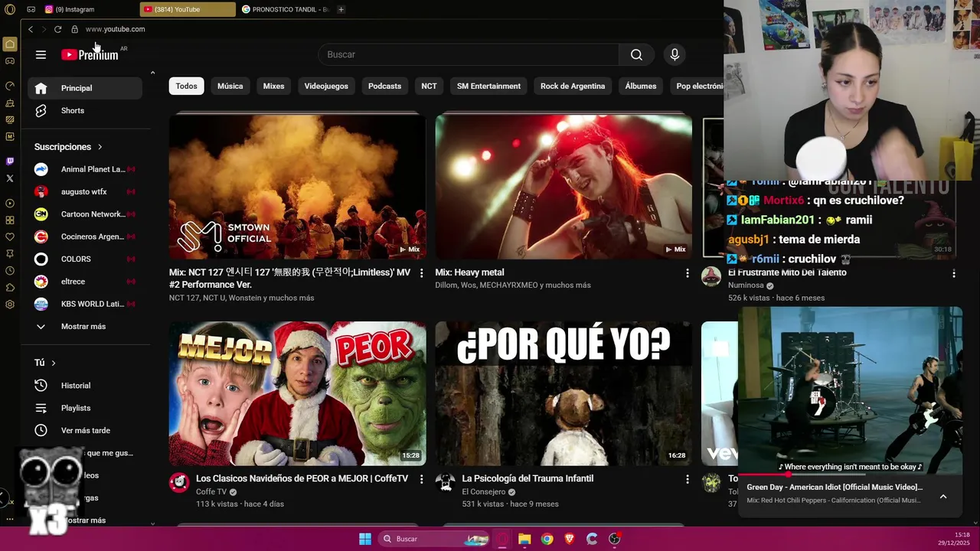Click the Home icon in the Opera sidebar
The image size is (980, 551).
pyautogui.click(x=10, y=44)
